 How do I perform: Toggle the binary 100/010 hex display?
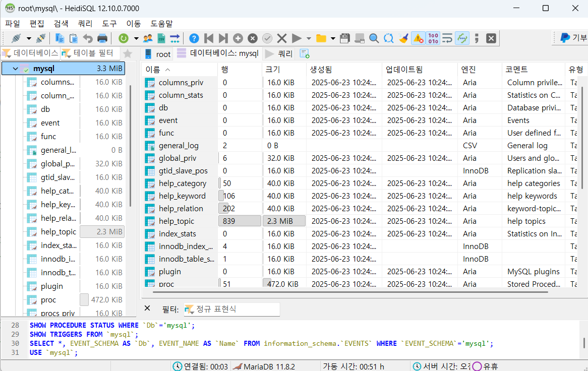433,38
